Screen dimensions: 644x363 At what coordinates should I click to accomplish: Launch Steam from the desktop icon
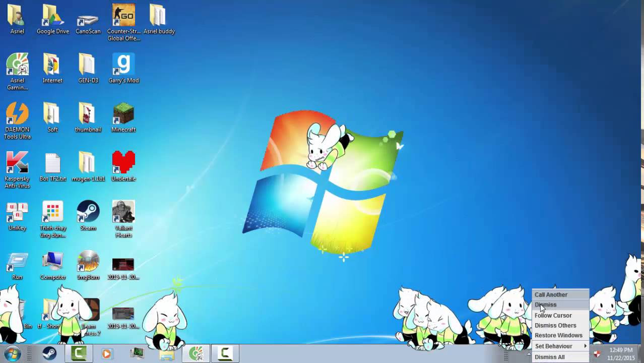coord(88,216)
